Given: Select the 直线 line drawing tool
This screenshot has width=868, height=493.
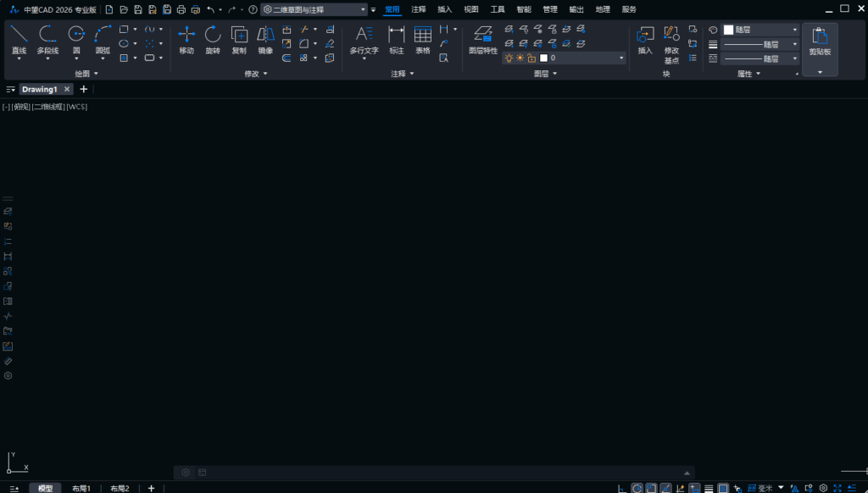Looking at the screenshot, I should [19, 40].
